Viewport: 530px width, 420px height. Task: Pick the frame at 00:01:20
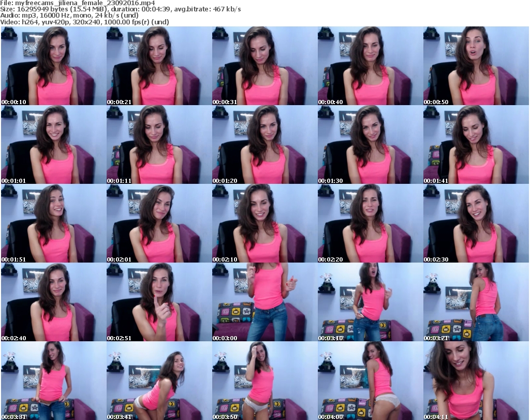click(x=264, y=144)
